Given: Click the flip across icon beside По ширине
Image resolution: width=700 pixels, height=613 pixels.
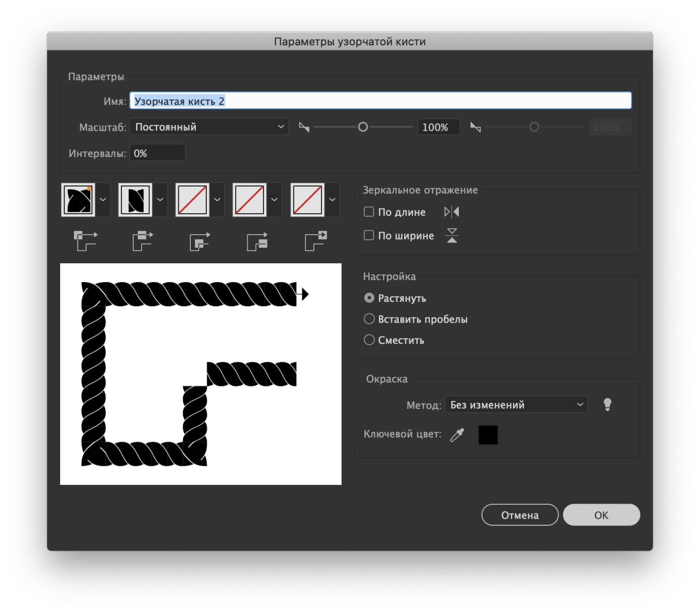Looking at the screenshot, I should pos(452,236).
